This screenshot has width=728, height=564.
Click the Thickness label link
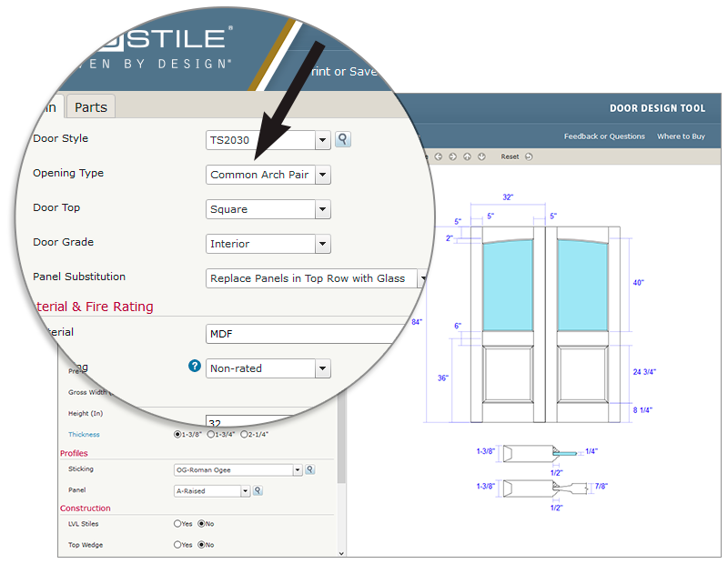(x=84, y=435)
